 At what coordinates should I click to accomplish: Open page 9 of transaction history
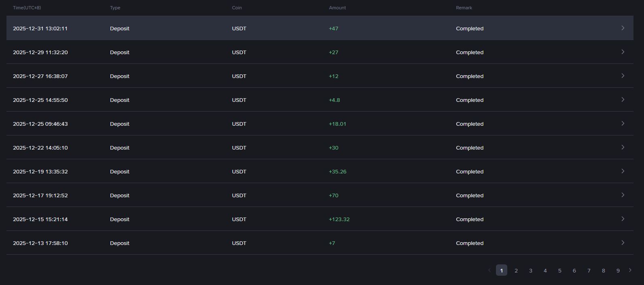[618, 270]
